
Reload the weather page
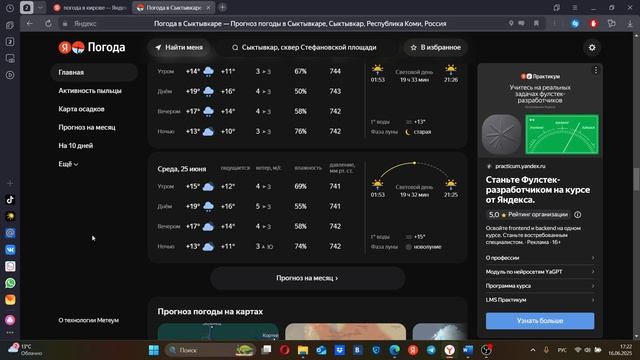pyautogui.click(x=48, y=24)
